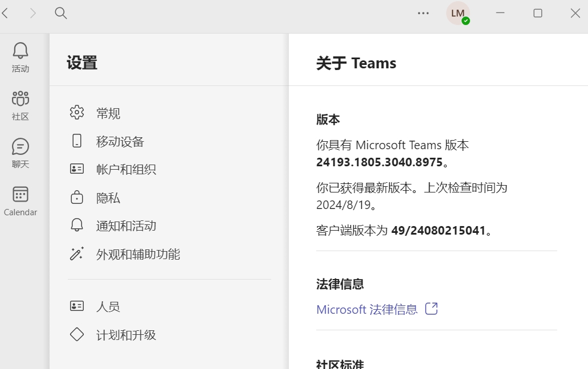This screenshot has height=369, width=588.
Task: Close the Teams window
Action: pos(575,13)
